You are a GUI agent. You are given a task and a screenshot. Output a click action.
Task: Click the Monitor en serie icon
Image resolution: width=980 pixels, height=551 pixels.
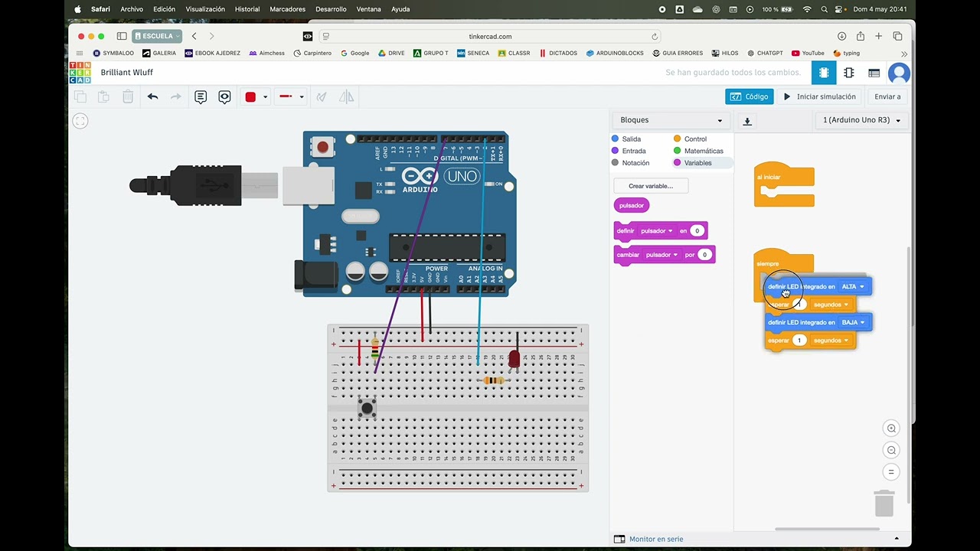point(619,539)
